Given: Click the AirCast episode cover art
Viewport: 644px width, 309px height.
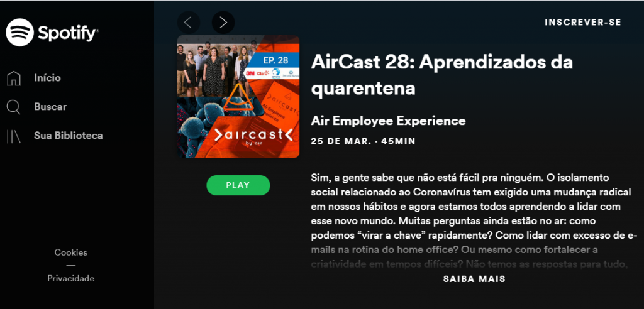Looking at the screenshot, I should (x=238, y=97).
